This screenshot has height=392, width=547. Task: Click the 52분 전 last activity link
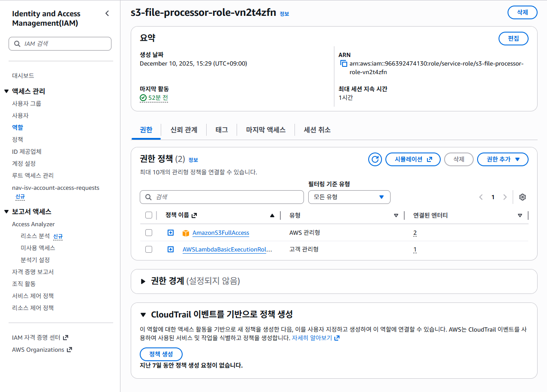158,98
